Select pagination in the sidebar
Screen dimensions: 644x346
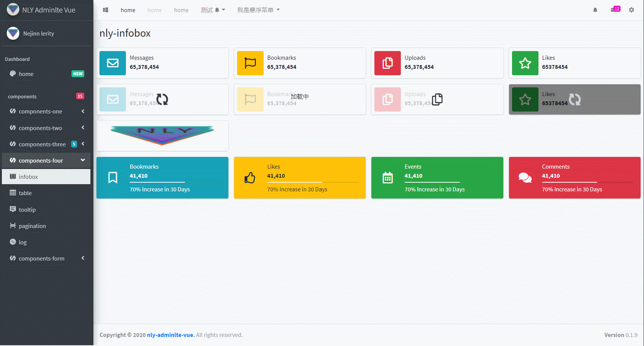point(32,226)
